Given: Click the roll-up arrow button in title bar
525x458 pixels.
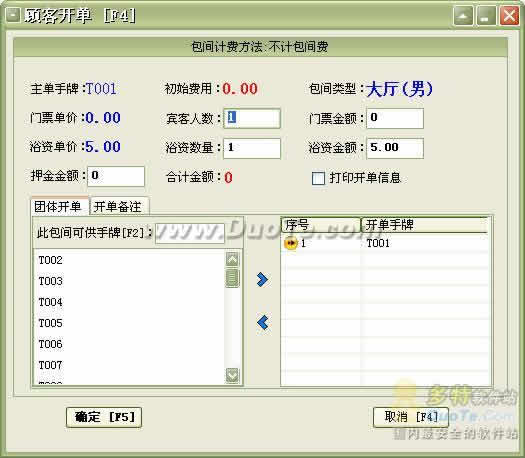Looking at the screenshot, I should point(463,15).
